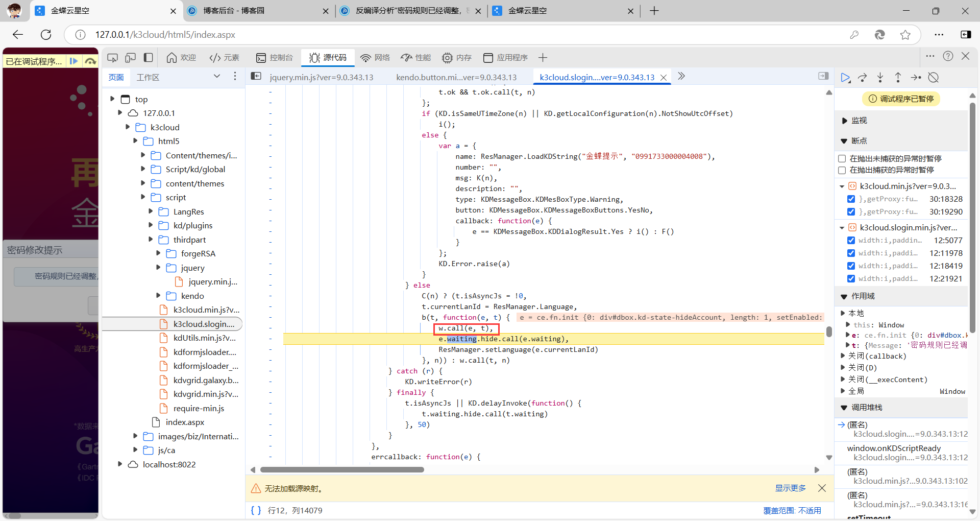Open require-min.js in file tree
Image resolution: width=980 pixels, height=521 pixels.
click(199, 408)
